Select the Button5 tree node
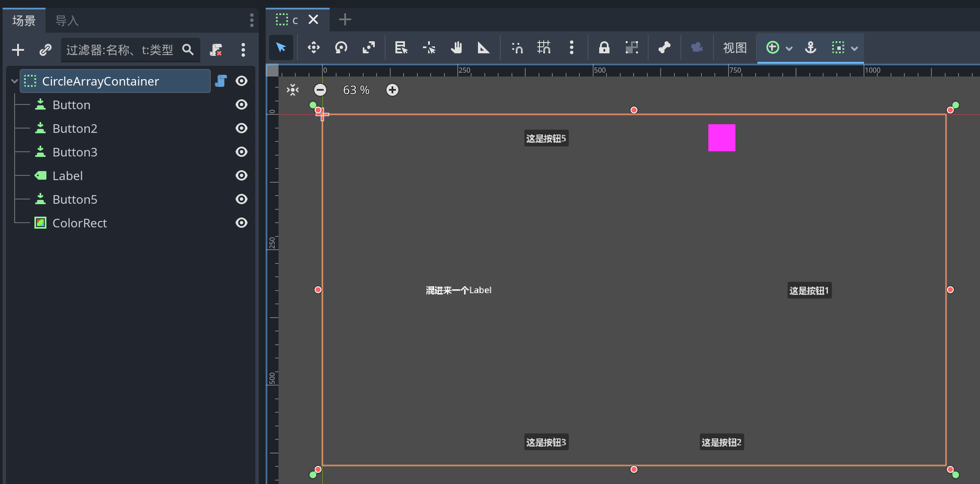 click(x=75, y=199)
